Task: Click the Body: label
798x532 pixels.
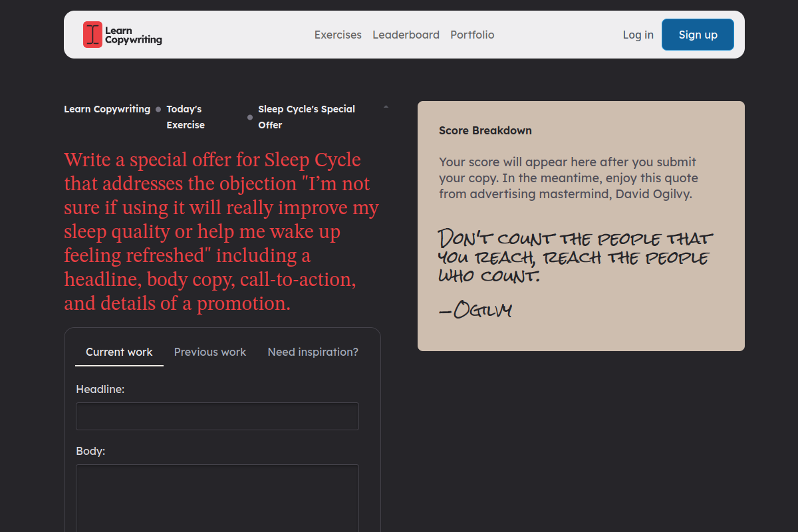Action: tap(90, 451)
